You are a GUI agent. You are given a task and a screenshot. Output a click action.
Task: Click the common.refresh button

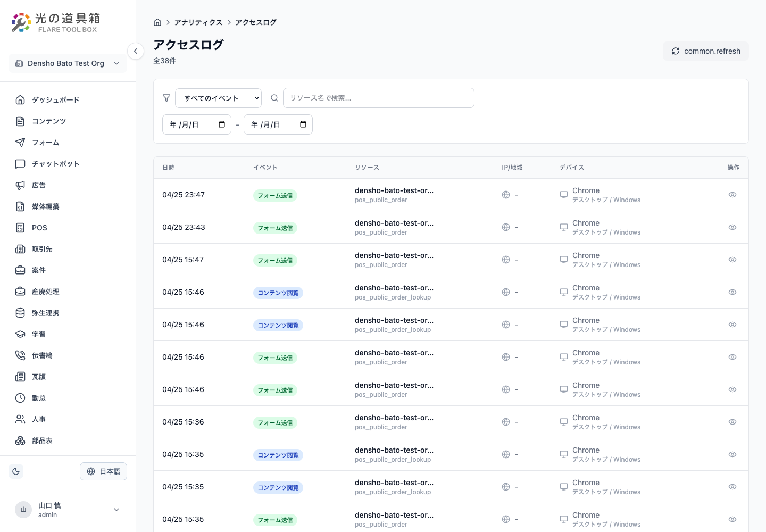tap(705, 51)
